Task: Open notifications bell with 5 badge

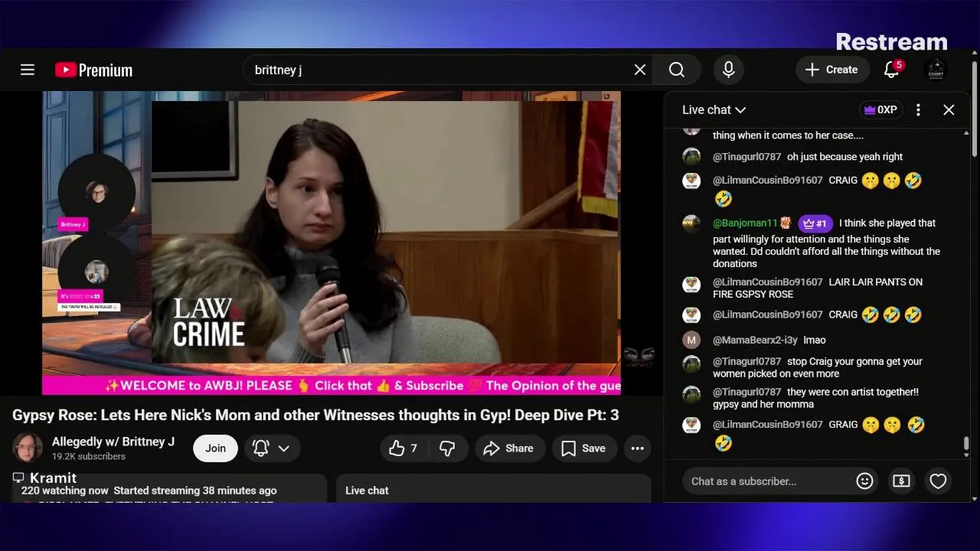Action: coord(891,70)
